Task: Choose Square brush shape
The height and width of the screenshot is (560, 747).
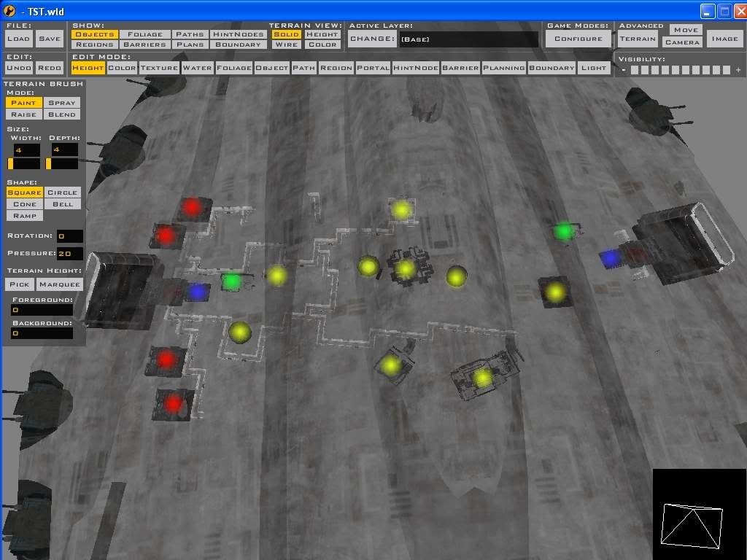Action: [24, 192]
